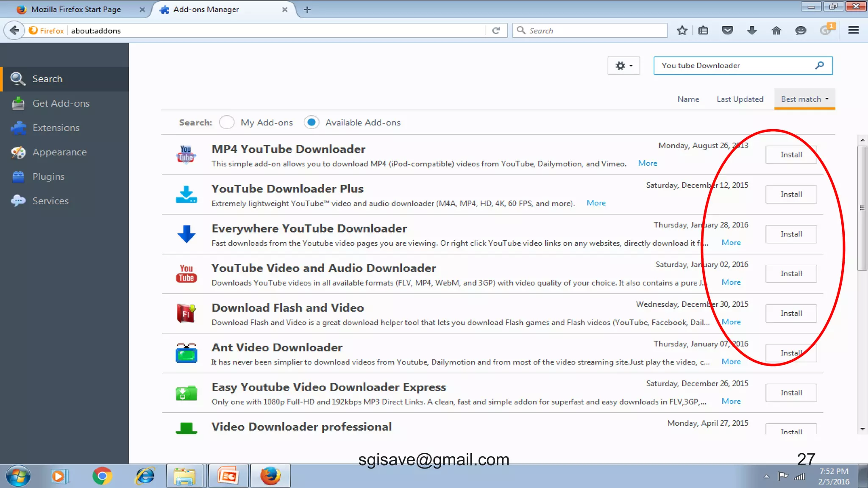
Task: Open the downloads arrow icon
Action: pyautogui.click(x=752, y=30)
